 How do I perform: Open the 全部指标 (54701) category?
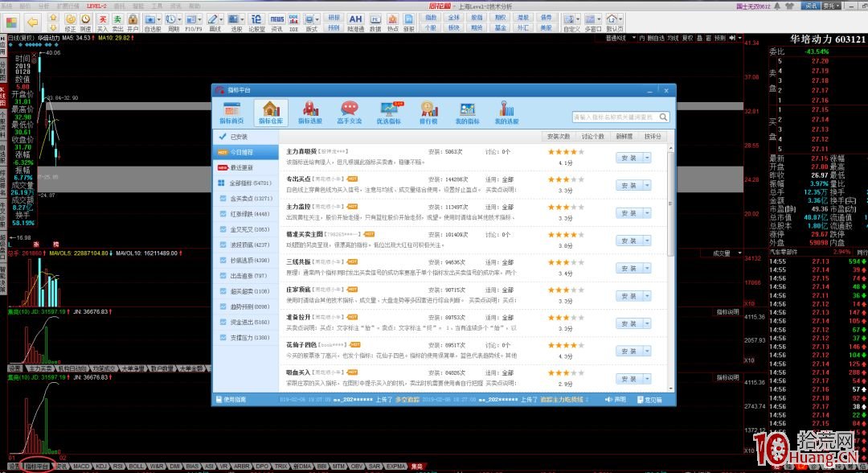click(246, 183)
